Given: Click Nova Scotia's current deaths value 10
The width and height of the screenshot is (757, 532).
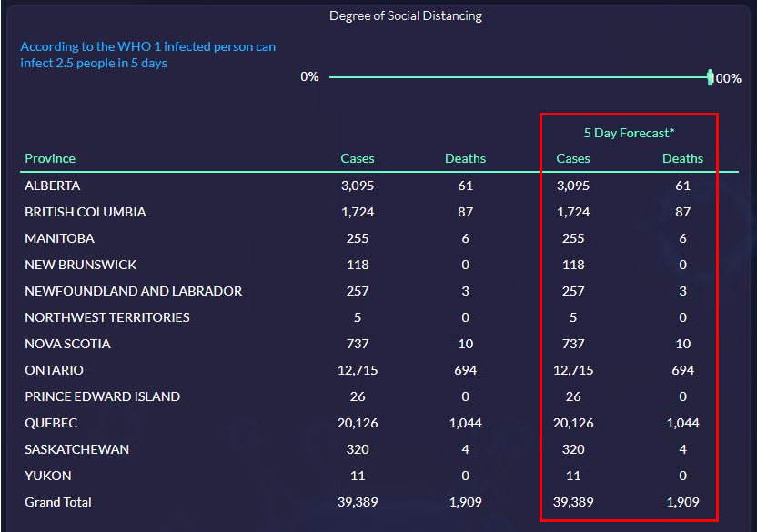Looking at the screenshot, I should coord(466,344).
